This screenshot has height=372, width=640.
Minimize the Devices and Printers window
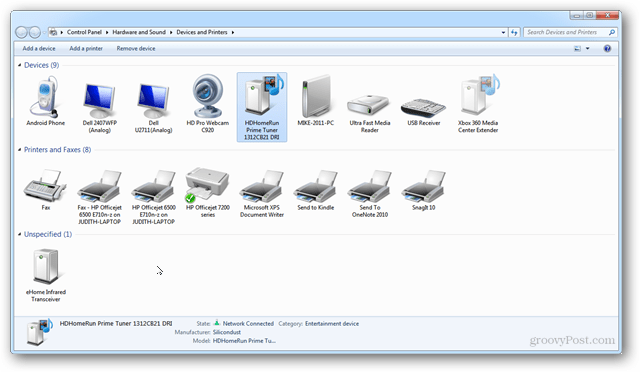[x=577, y=16]
